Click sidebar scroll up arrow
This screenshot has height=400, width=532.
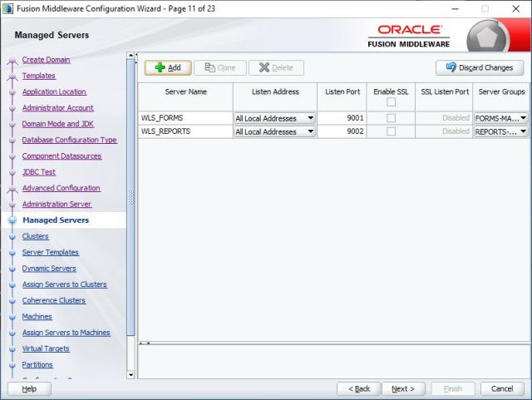pos(131,55)
